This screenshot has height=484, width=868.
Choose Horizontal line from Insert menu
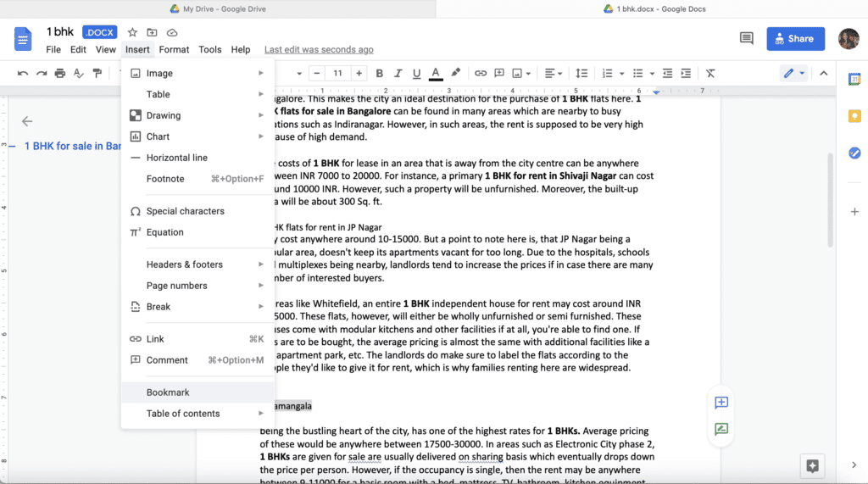tap(198, 158)
